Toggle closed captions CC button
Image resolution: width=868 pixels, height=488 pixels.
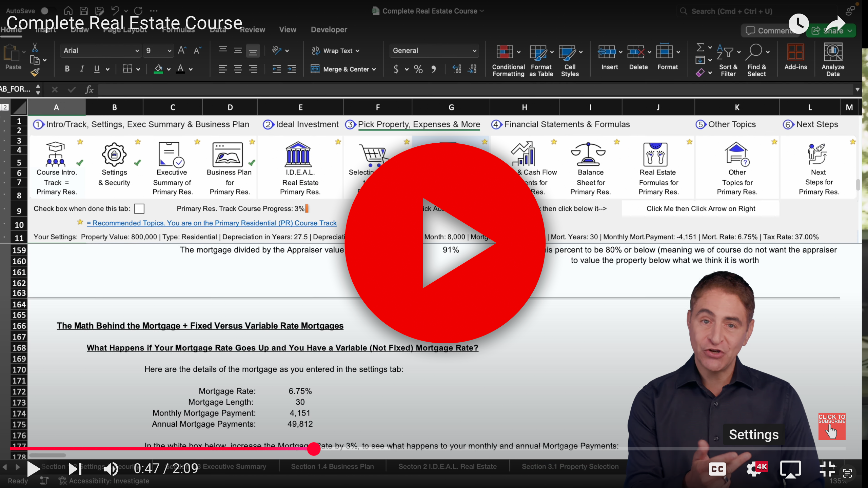[717, 469]
